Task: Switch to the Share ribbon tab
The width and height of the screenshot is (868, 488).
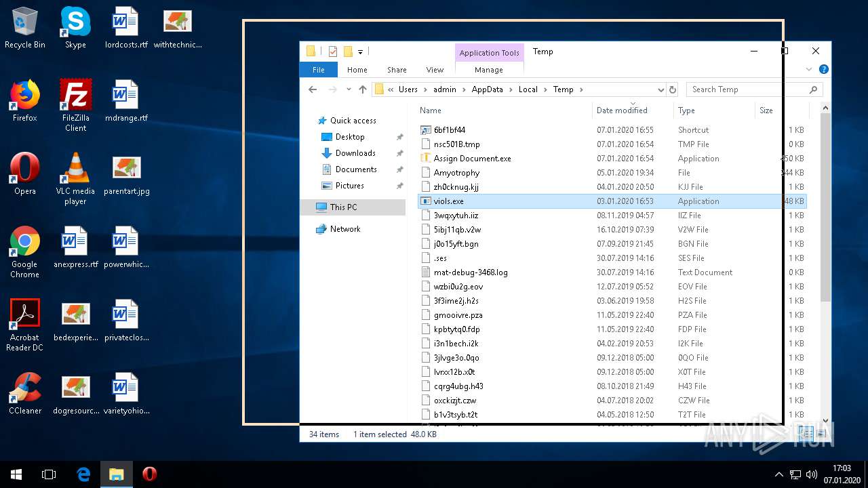Action: (x=397, y=70)
